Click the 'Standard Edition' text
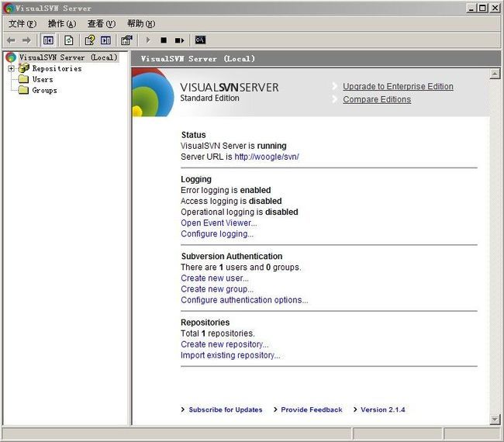The image size is (504, 442). tap(209, 98)
